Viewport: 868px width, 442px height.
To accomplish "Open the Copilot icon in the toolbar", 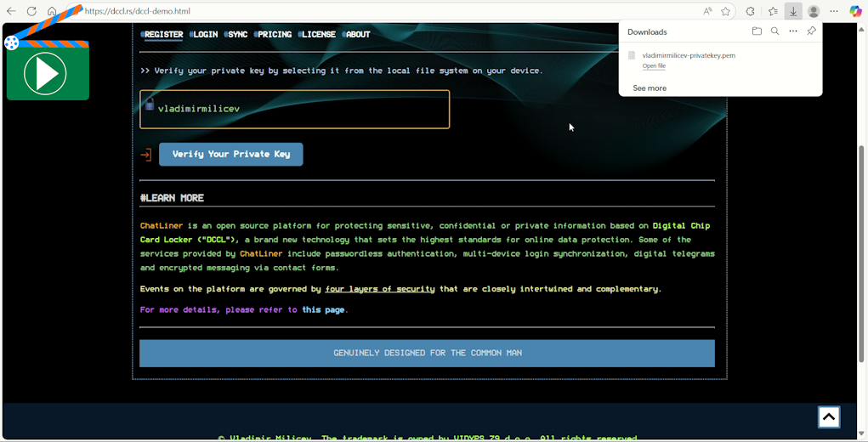I will coord(855,11).
